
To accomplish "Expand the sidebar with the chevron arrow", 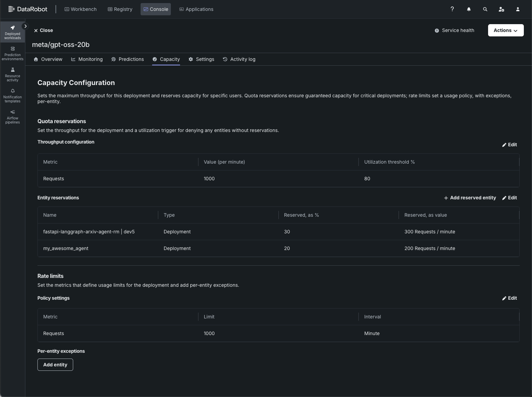I will pyautogui.click(x=25, y=26).
